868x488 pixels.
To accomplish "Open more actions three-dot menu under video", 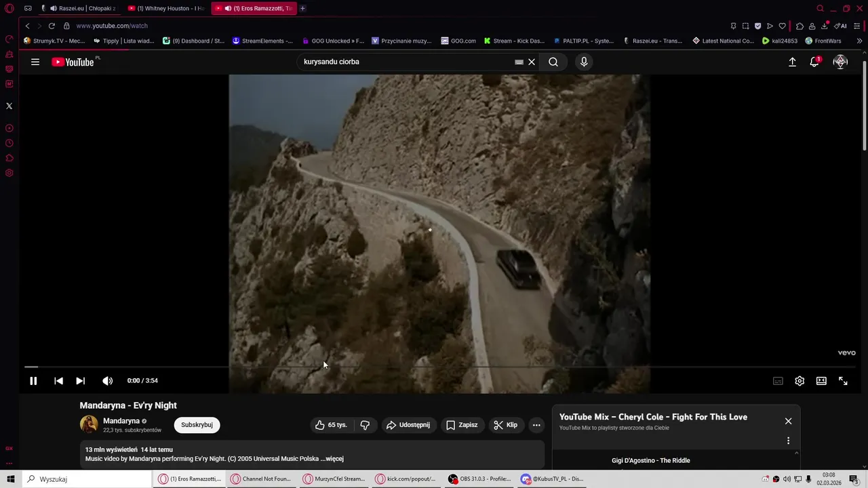I will [x=536, y=425].
